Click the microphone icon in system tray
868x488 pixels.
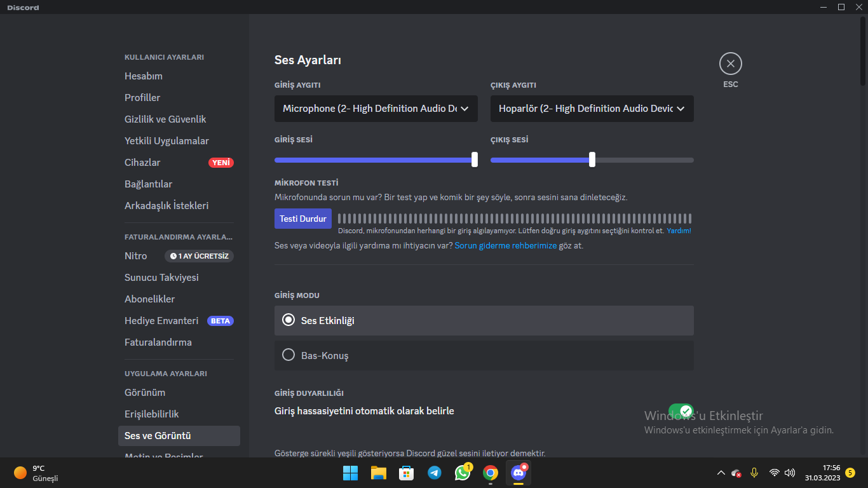click(754, 473)
